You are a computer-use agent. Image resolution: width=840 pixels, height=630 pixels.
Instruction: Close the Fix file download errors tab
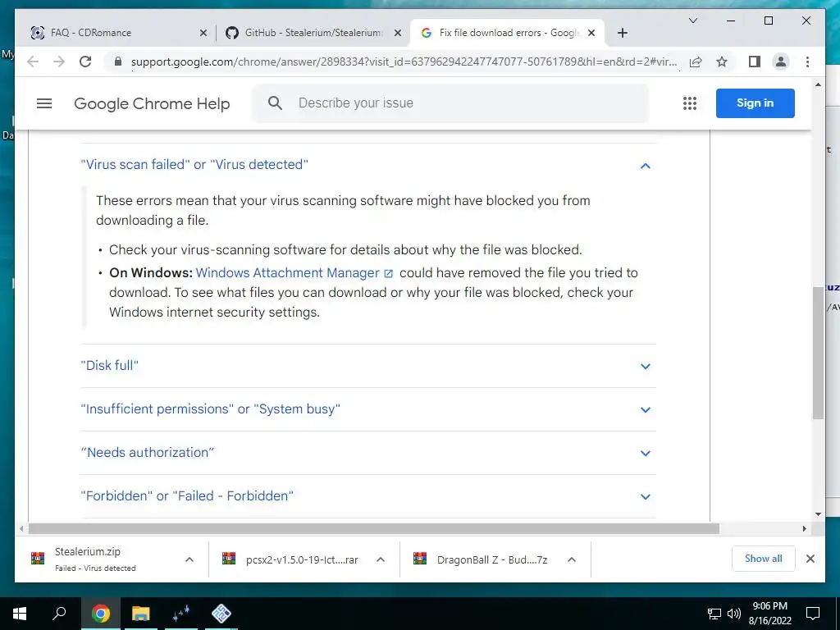(x=591, y=33)
